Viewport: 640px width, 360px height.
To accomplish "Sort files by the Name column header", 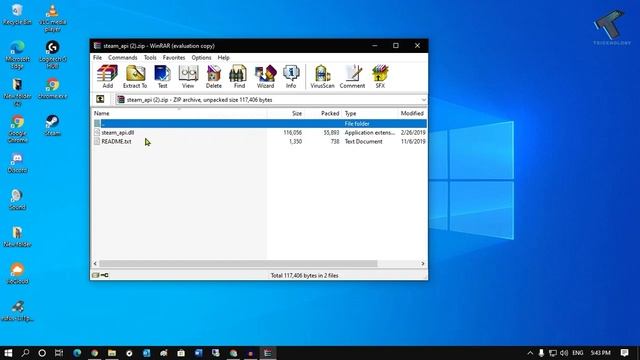I will [179, 113].
